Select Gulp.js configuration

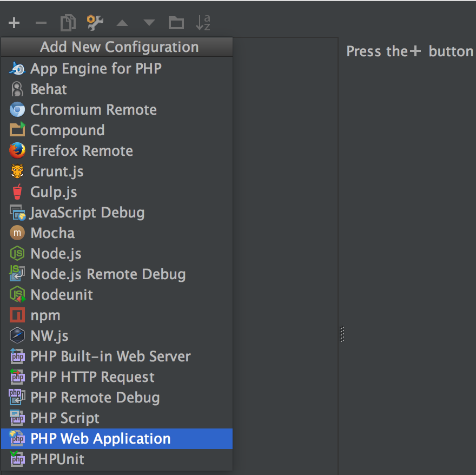tap(117, 192)
